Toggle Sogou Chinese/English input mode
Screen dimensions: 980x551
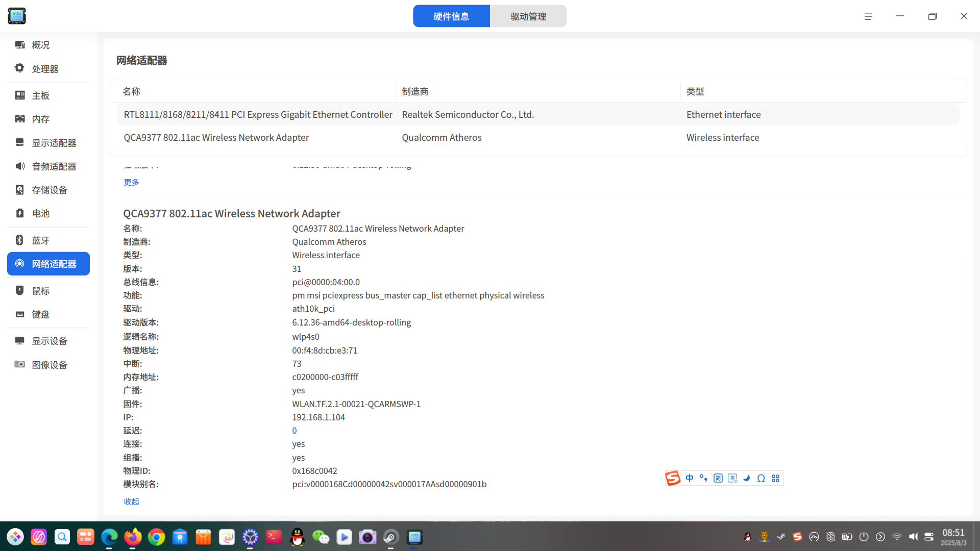click(x=690, y=478)
